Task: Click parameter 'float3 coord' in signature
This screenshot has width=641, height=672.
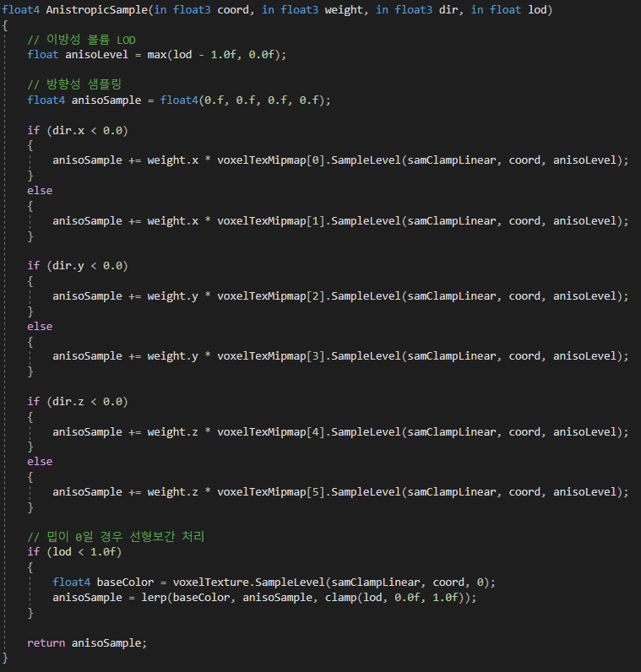Action: tap(210, 10)
